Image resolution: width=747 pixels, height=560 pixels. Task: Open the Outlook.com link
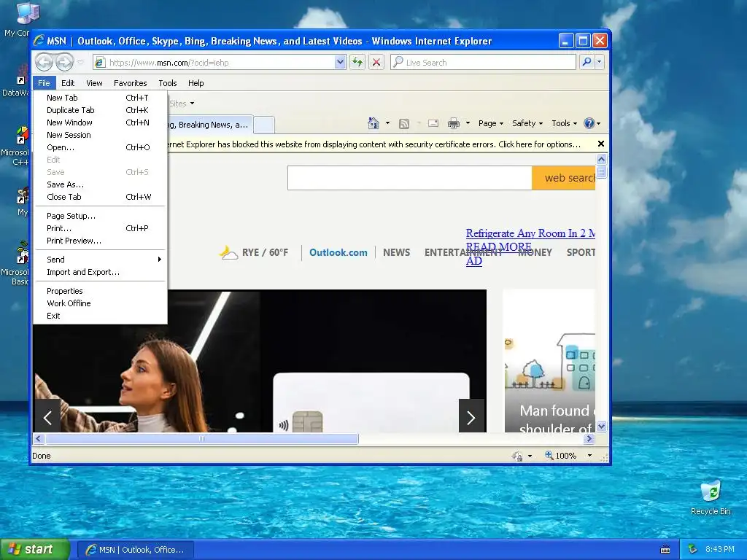(x=338, y=252)
